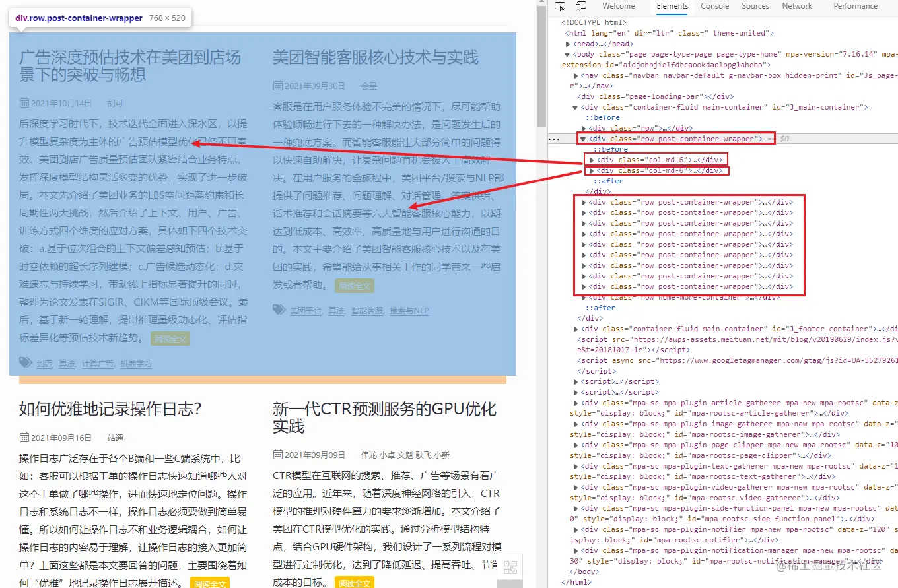The height and width of the screenshot is (588, 898).
Task: Click the calendar icon beside 2021年09月09日
Action: coord(278,455)
